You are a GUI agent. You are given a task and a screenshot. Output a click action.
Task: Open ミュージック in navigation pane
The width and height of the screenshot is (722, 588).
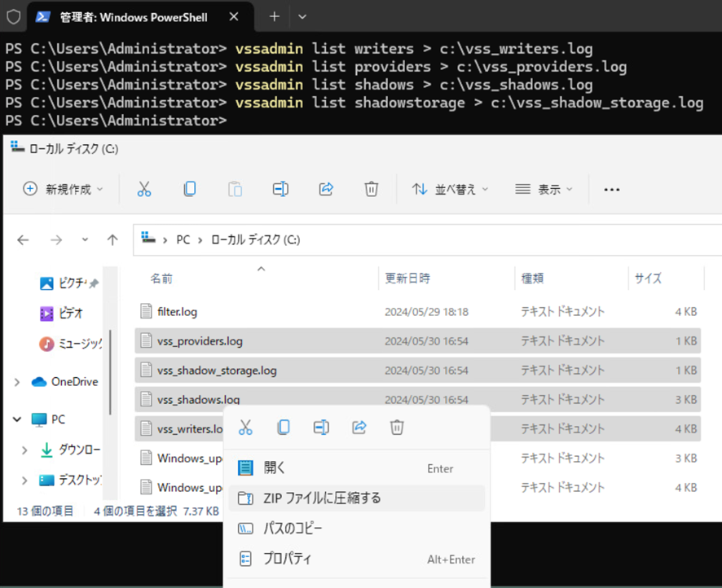[x=70, y=344]
